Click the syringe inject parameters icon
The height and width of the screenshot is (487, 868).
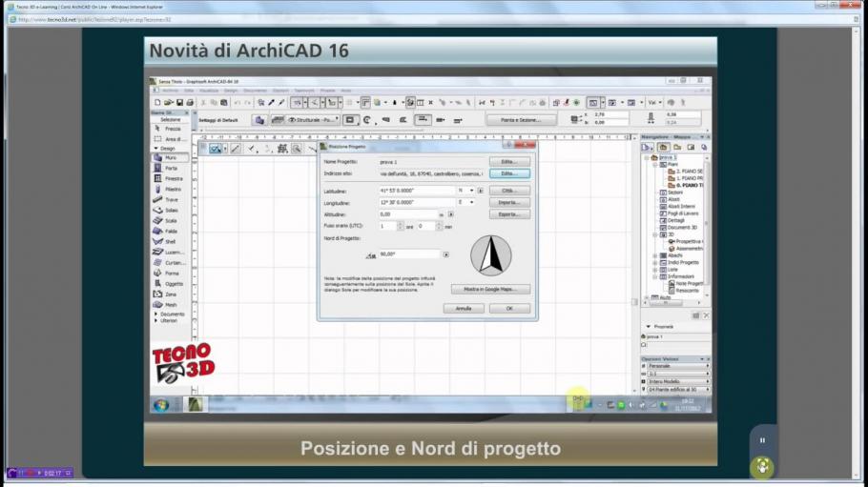pyautogui.click(x=281, y=102)
